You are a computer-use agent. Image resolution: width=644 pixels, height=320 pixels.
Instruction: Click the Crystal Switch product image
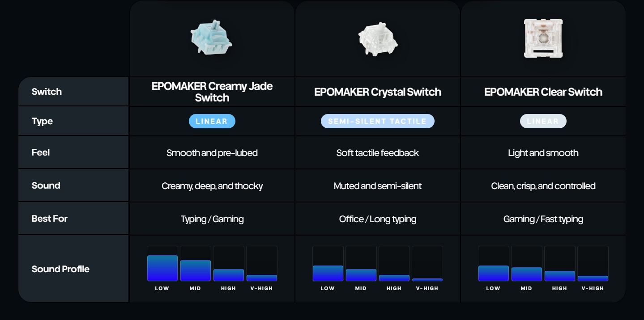[x=378, y=40]
